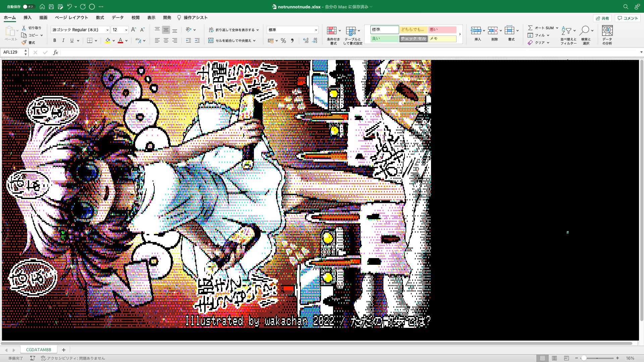This screenshot has height=362, width=644.
Task: Toggle Italic formatting
Action: click(x=63, y=41)
